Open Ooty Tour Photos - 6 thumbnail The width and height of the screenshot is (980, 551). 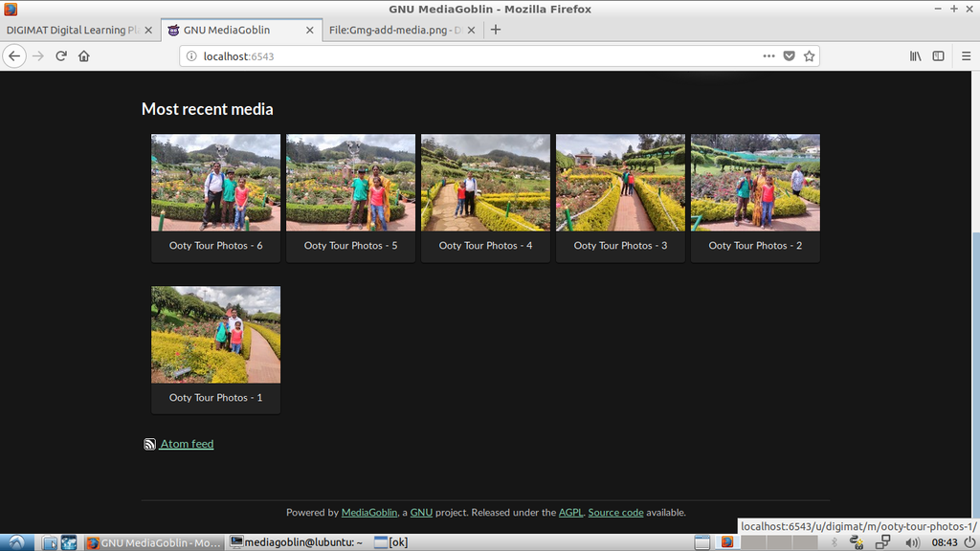point(215,183)
